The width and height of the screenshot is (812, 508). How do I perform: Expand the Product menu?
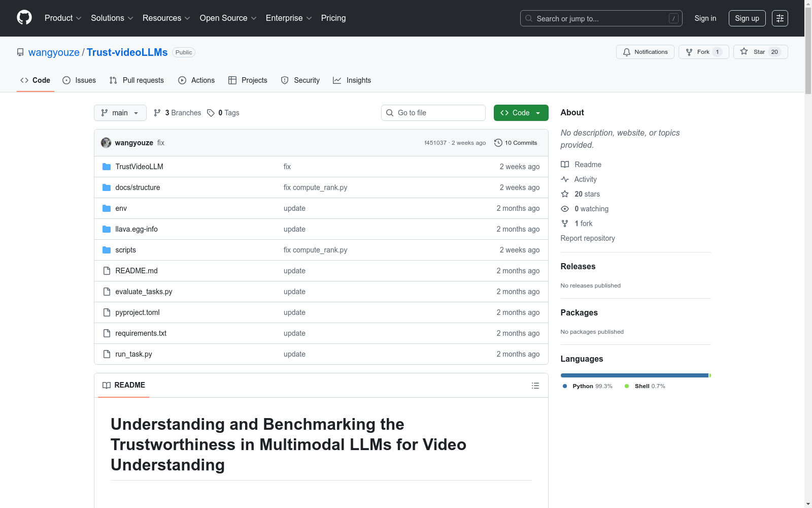63,18
